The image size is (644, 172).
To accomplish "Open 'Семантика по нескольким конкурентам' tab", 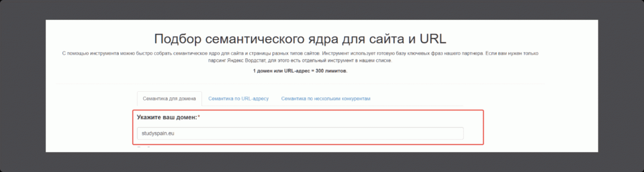I will click(326, 99).
